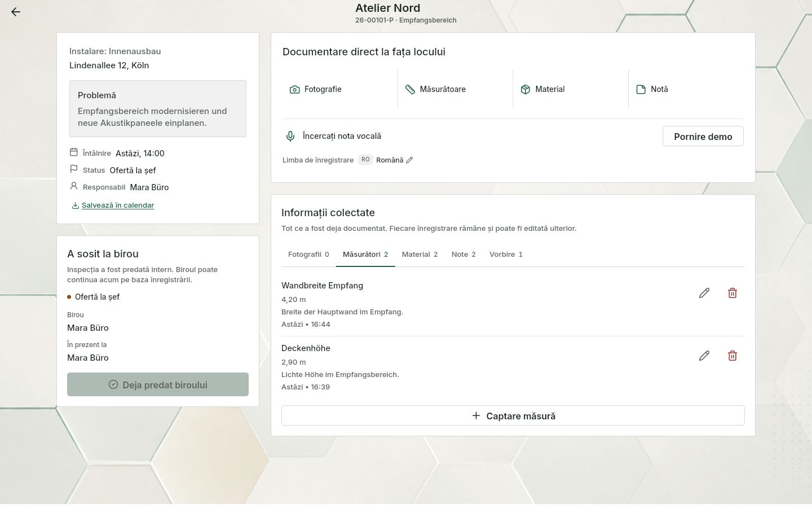This screenshot has width=812, height=508.
Task: Click Lichte Höhe im Empfangsbereich description
Action: point(340,375)
